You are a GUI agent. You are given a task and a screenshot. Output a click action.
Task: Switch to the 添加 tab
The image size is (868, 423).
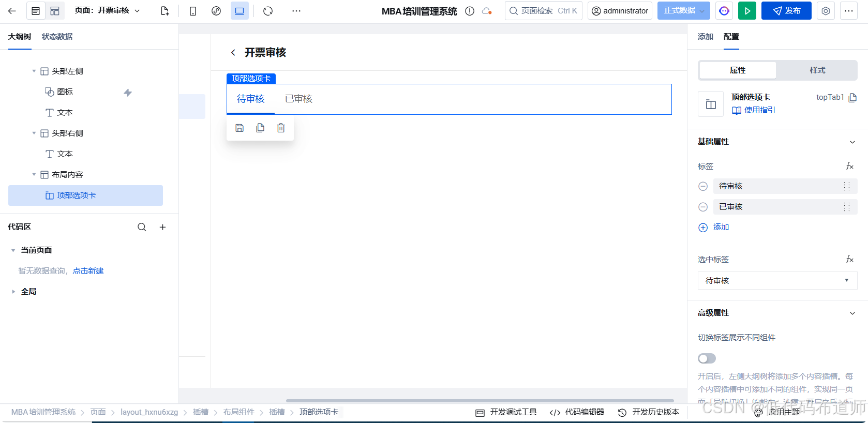pyautogui.click(x=706, y=37)
